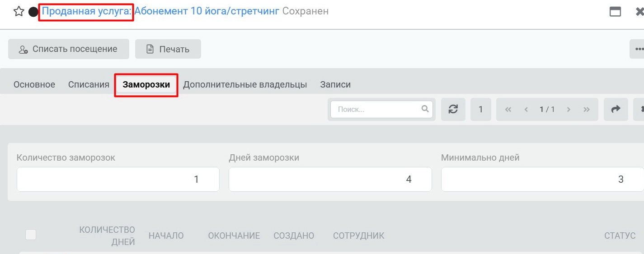644x254 pixels.
Task: Go to previous page of list
Action: coord(526,109)
